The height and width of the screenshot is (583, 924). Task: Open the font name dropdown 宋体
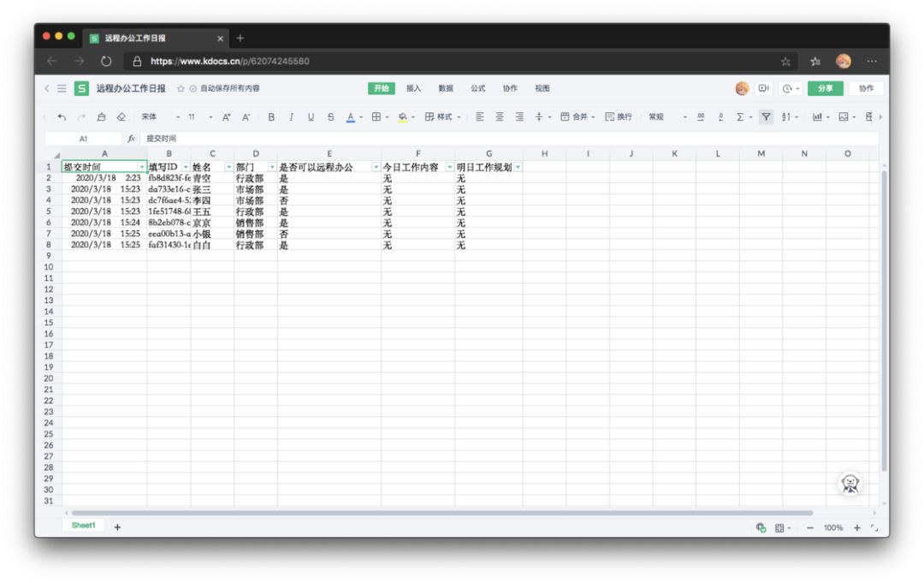(x=160, y=116)
